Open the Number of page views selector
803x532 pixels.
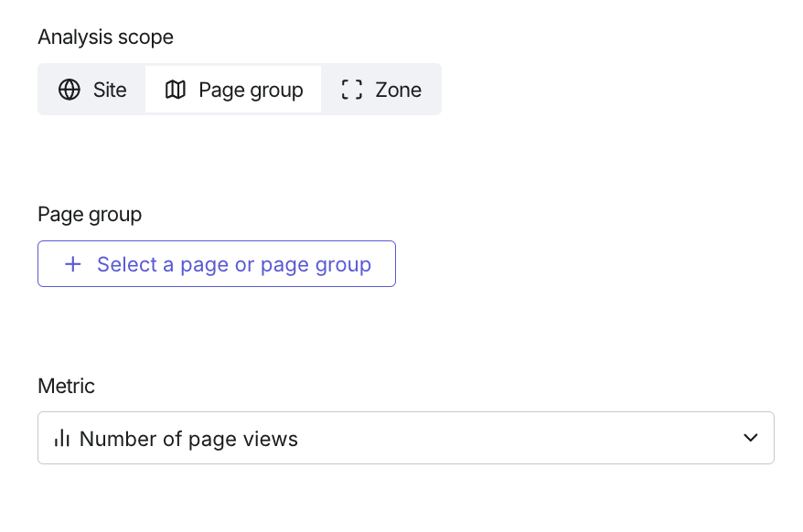406,438
